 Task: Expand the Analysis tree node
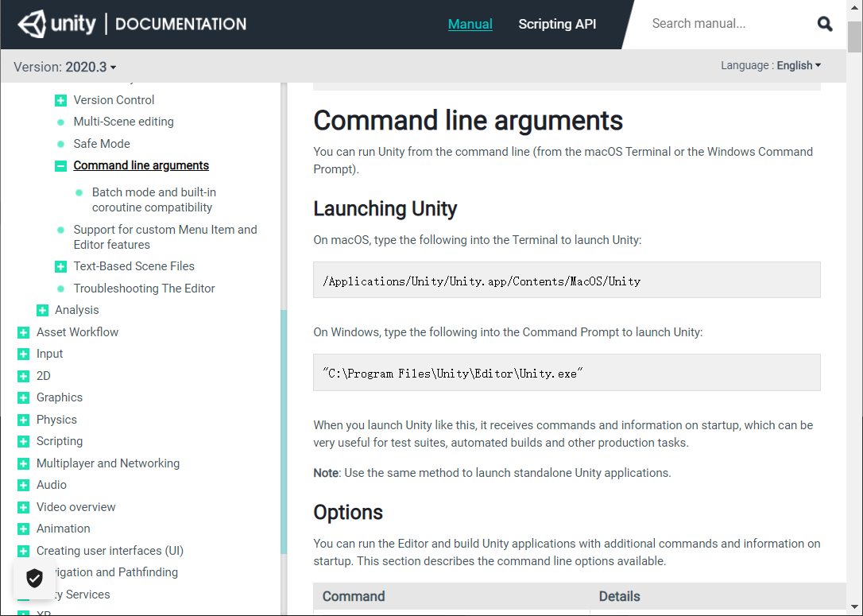click(x=42, y=311)
